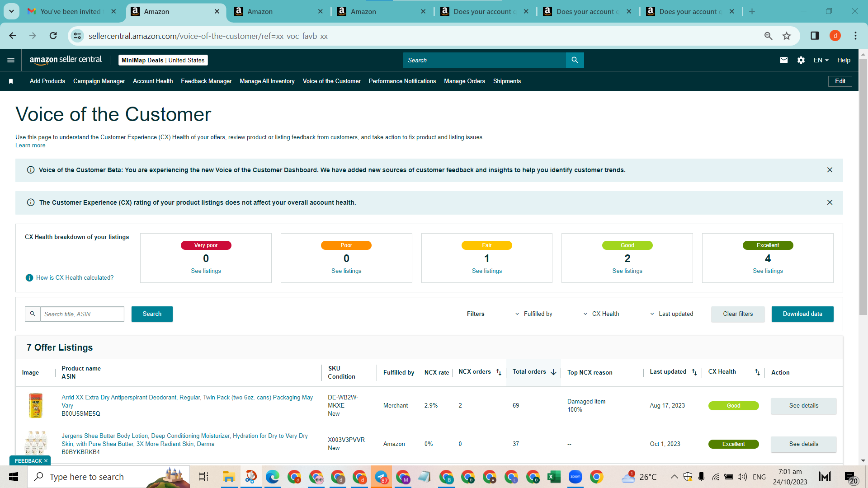The height and width of the screenshot is (488, 868).
Task: Expand the Last updated filter dropdown
Action: click(671, 314)
